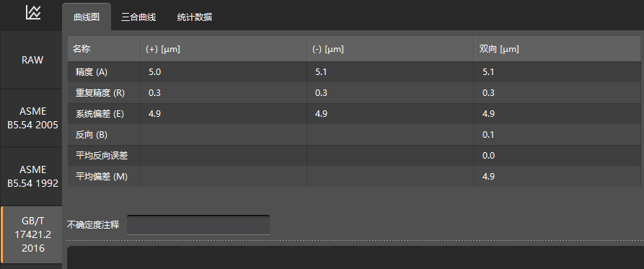644x269 pixels.
Task: Click the chart analysis icon
Action: pos(33,12)
